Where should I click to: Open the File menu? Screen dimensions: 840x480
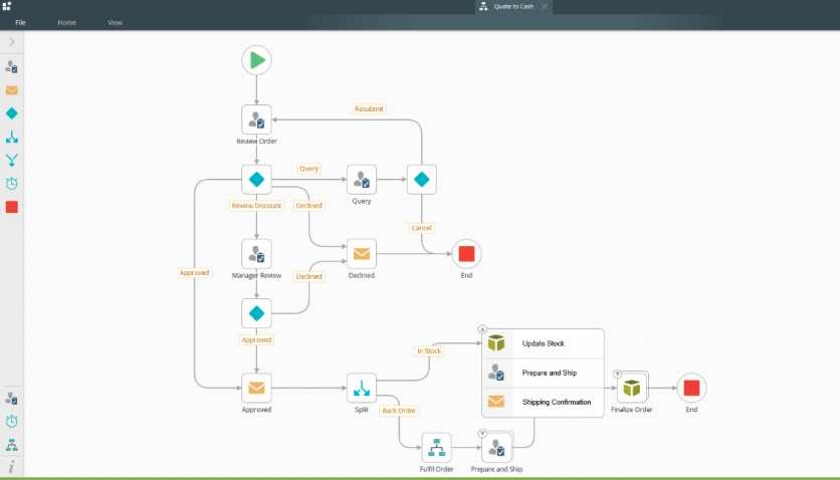click(21, 22)
